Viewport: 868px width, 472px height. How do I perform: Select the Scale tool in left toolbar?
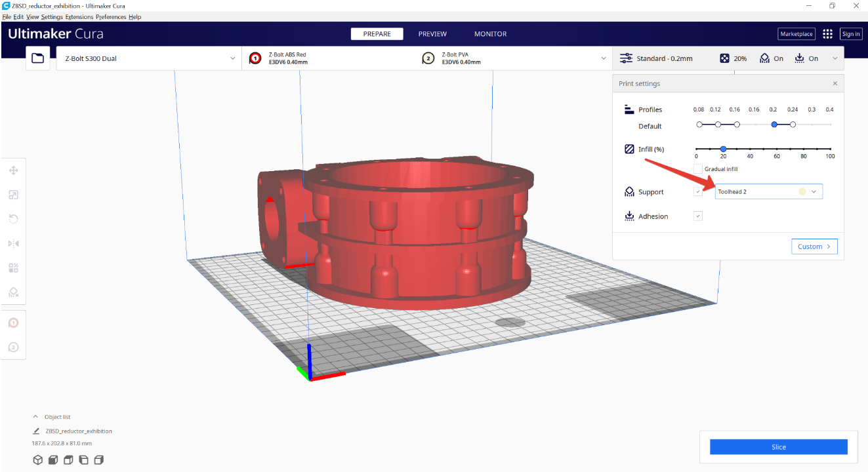pyautogui.click(x=13, y=195)
